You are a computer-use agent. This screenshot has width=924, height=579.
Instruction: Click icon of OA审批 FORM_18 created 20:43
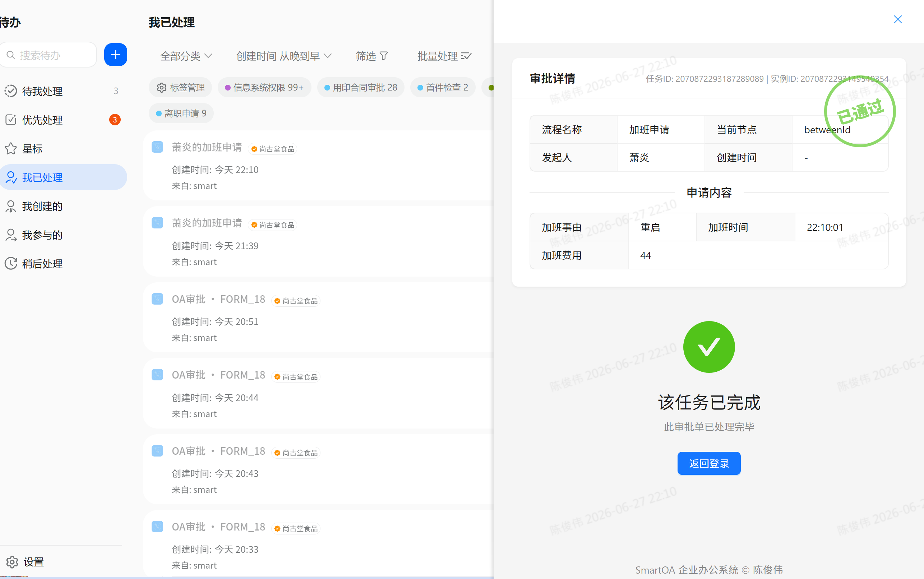(157, 451)
